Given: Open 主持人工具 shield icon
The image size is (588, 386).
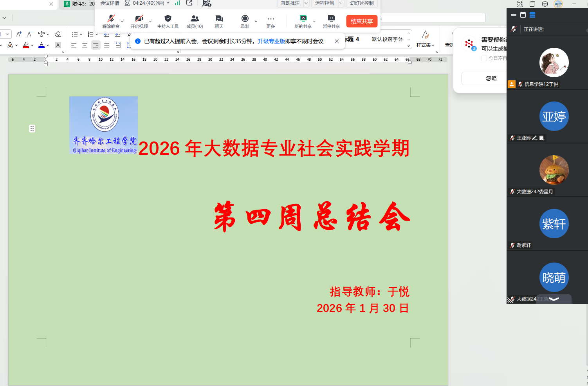Looking at the screenshot, I should (x=168, y=18).
